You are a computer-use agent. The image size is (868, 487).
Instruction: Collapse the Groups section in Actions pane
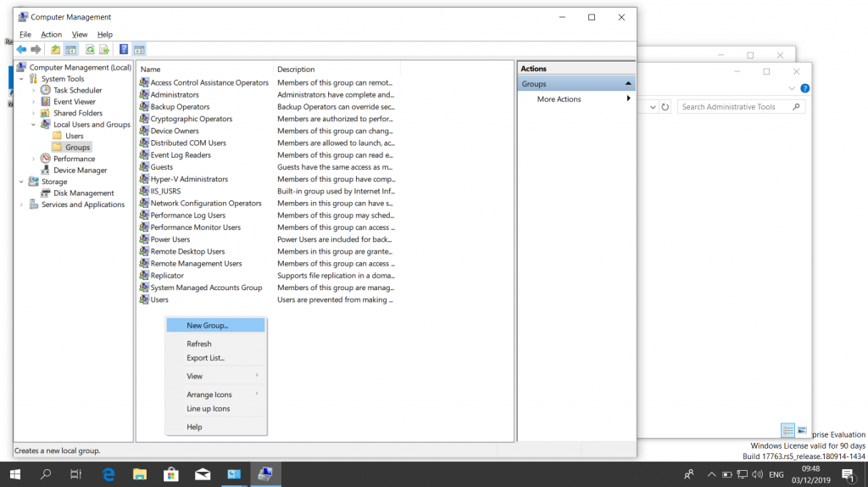tap(628, 84)
